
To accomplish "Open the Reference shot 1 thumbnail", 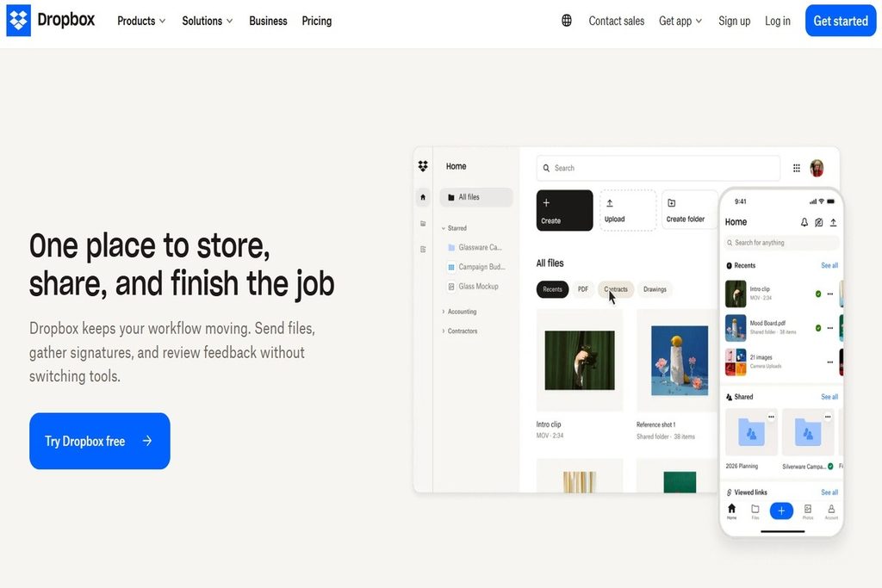I will point(680,361).
